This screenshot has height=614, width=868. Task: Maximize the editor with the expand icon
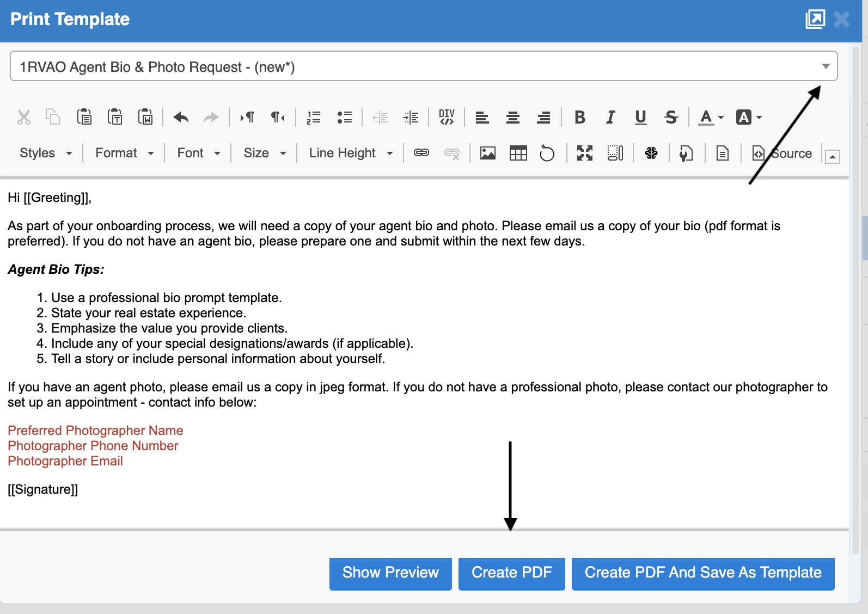(584, 153)
